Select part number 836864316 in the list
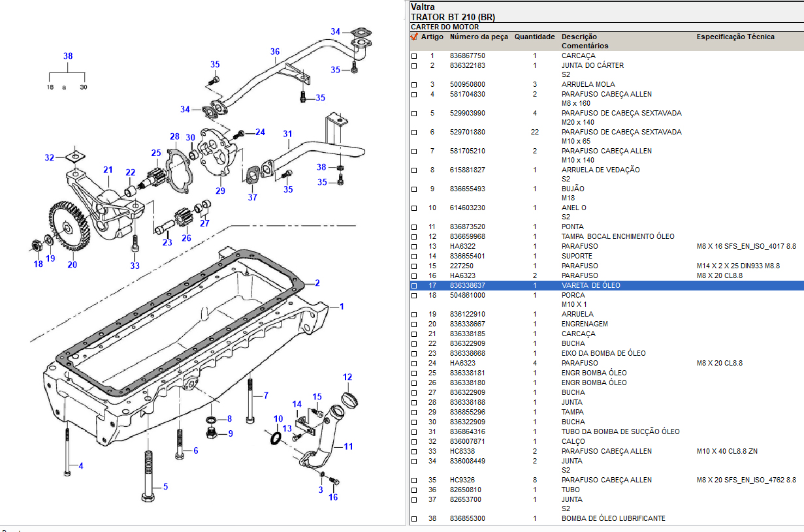The image size is (804, 532). 467,431
